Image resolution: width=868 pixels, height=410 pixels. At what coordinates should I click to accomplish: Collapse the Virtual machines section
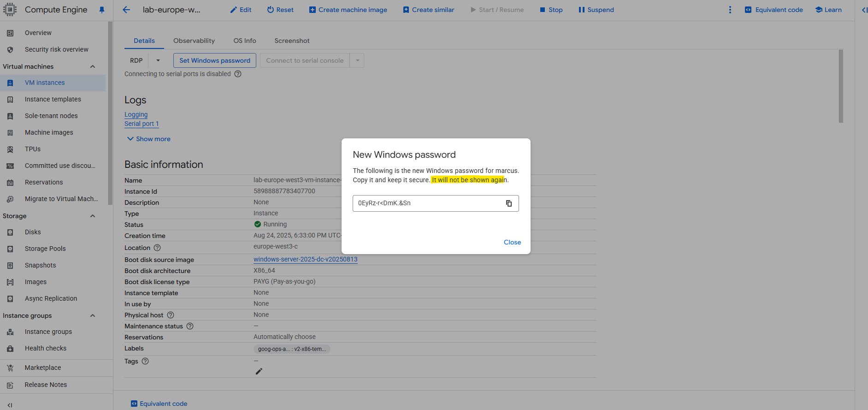pos(93,66)
